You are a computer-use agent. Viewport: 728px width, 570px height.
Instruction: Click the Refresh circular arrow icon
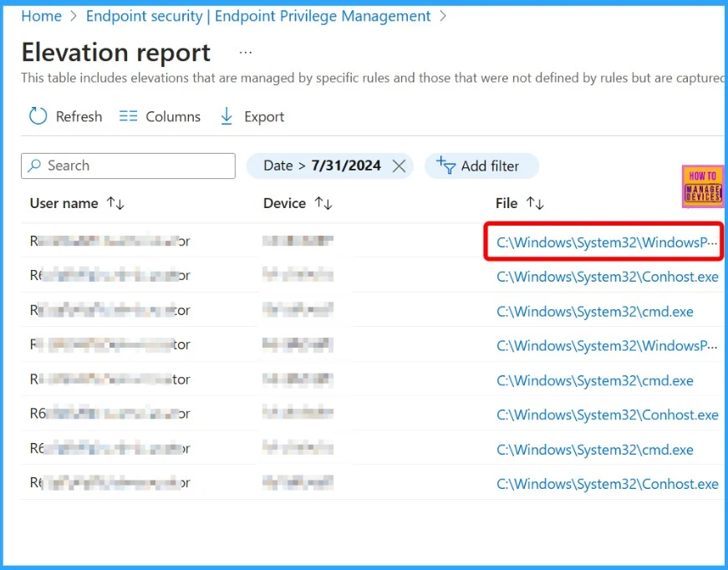[38, 116]
